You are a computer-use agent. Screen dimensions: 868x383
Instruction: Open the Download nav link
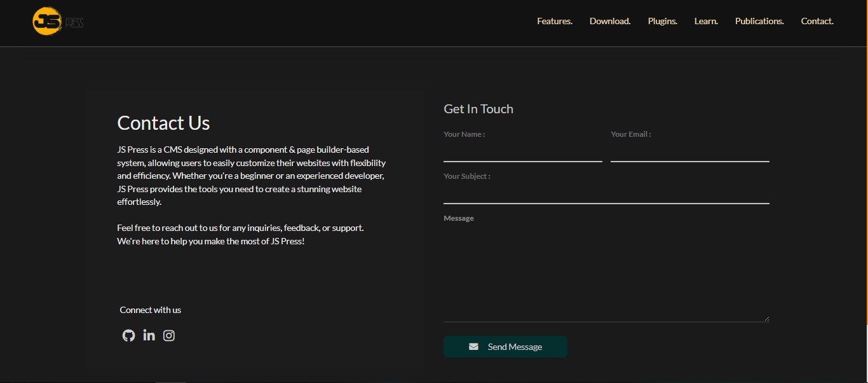click(609, 21)
